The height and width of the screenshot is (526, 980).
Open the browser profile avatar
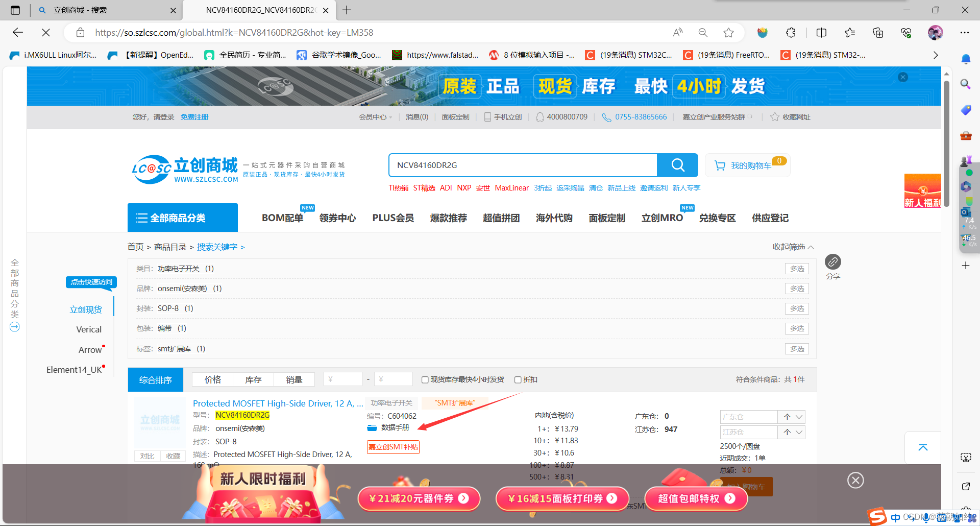[x=935, y=33]
